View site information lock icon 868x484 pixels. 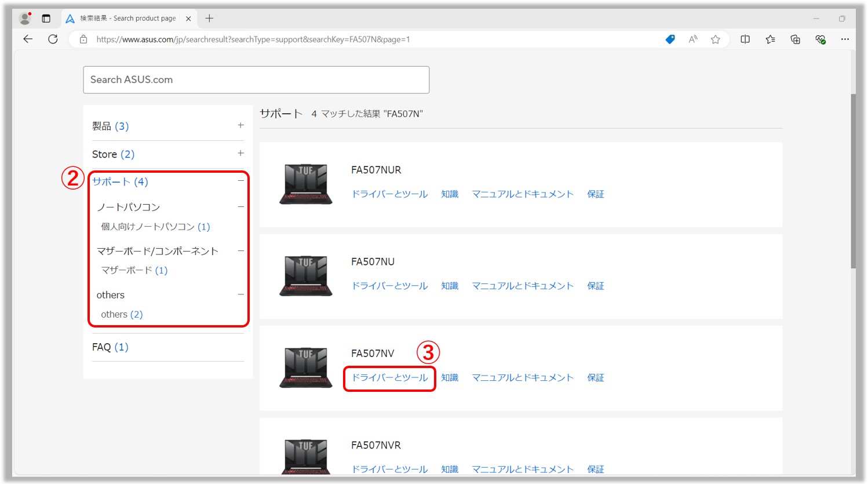click(x=83, y=39)
